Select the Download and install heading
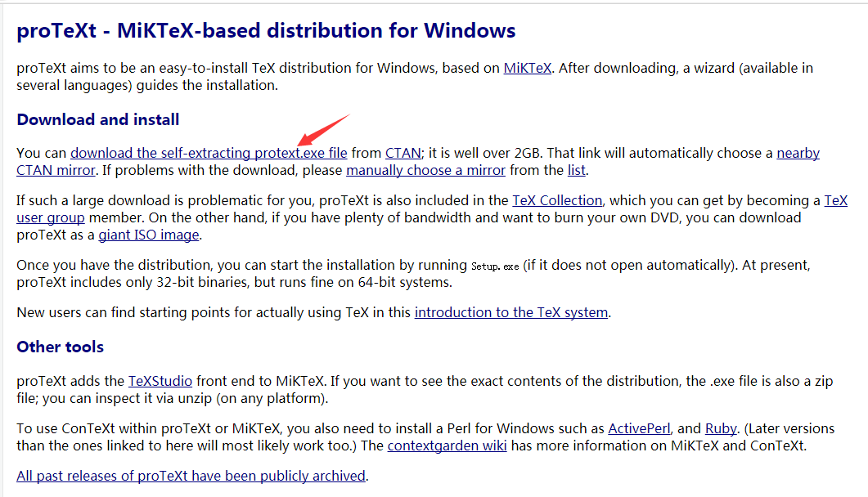Screen dimensions: 868x497 (97, 119)
